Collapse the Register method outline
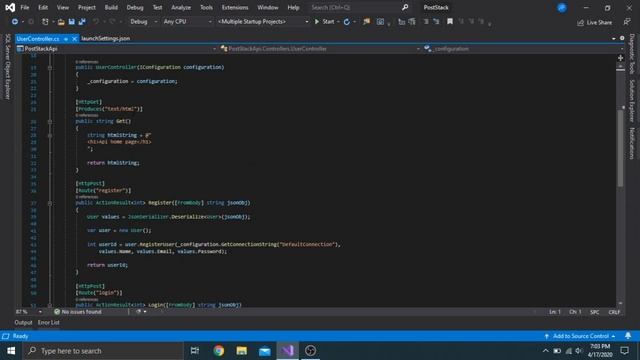 [x=50, y=203]
